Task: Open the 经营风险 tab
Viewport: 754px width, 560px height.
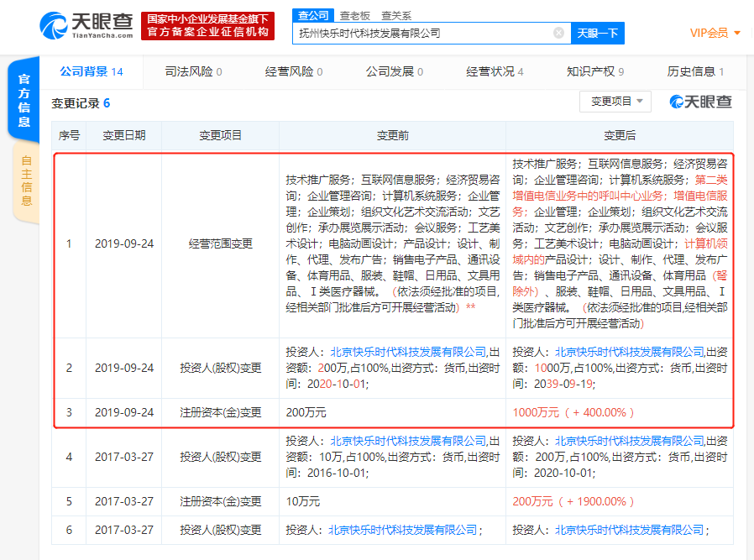Action: pos(294,72)
